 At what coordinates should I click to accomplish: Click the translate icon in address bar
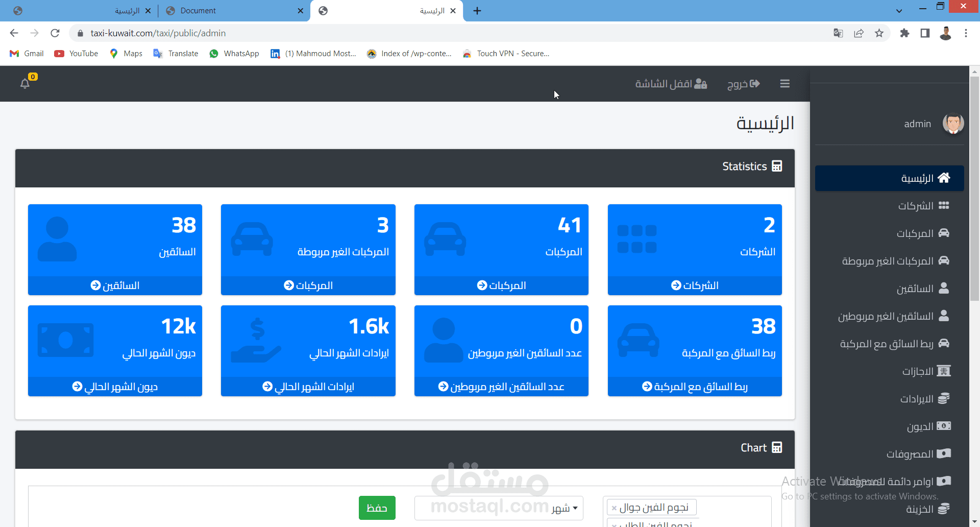pyautogui.click(x=838, y=33)
